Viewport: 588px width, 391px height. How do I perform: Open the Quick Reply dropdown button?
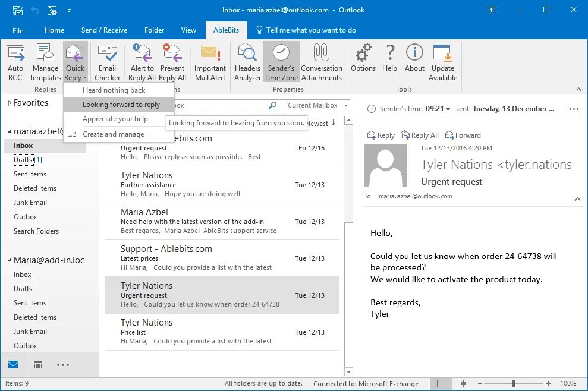pos(75,62)
